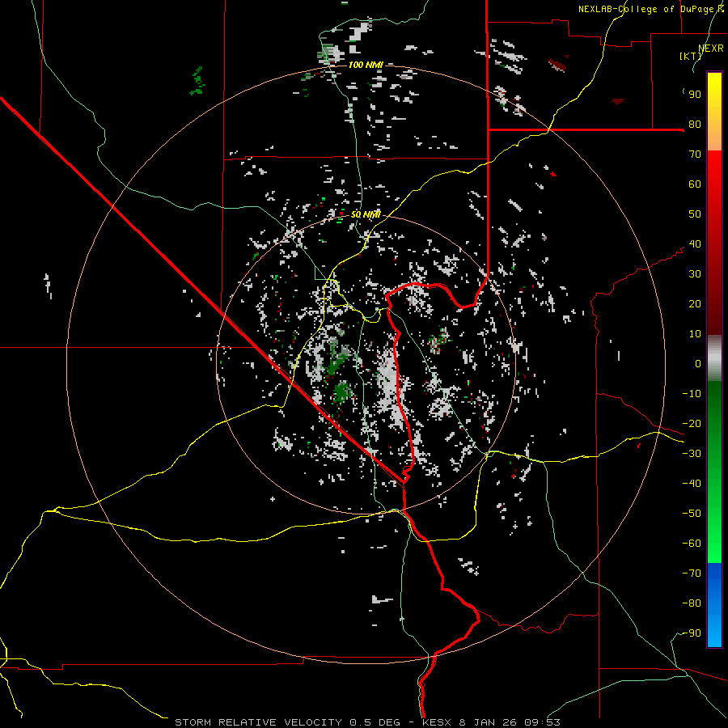The width and height of the screenshot is (728, 728).
Task: Click the -50 knot scale label
Action: (692, 514)
